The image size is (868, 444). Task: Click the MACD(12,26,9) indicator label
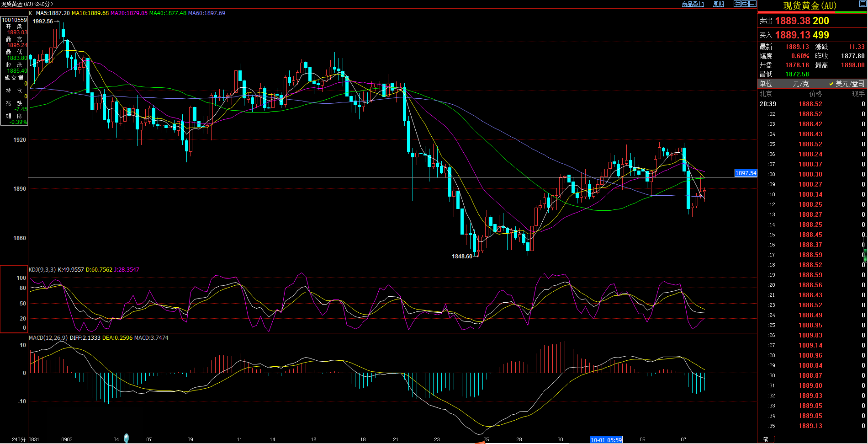48,338
